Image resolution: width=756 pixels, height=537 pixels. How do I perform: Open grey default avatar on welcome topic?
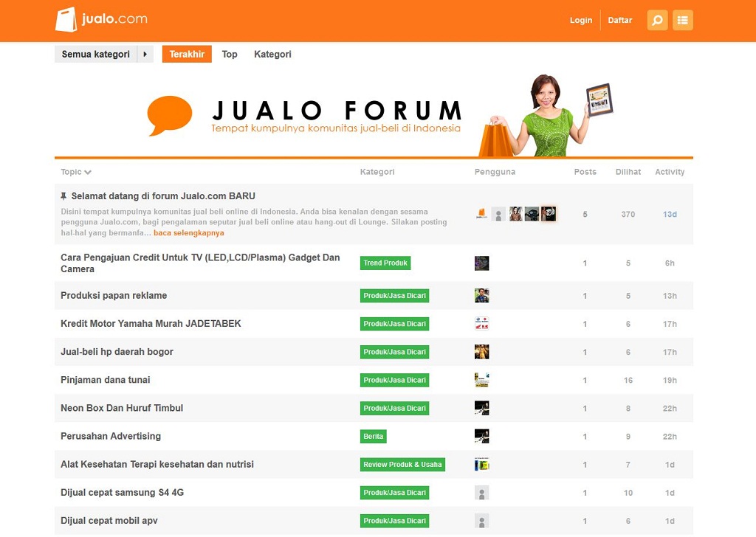[498, 214]
